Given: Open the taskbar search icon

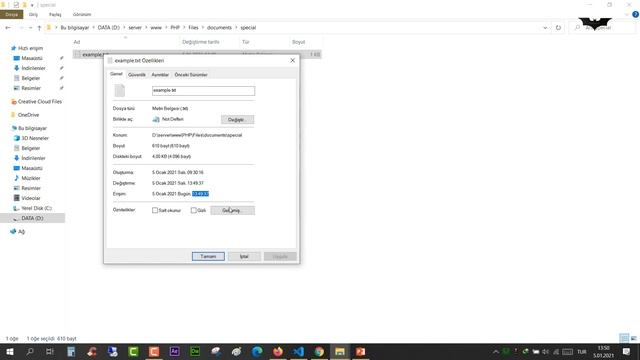Looking at the screenshot, I should [30, 351].
